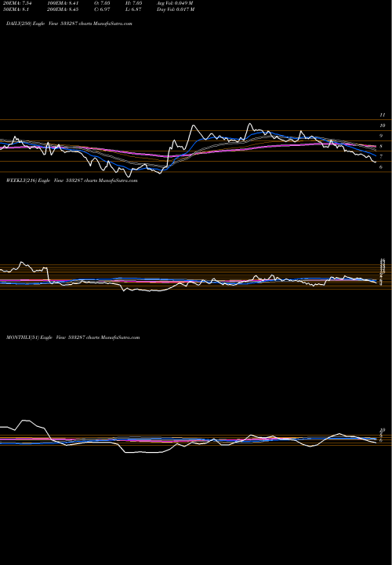Click the 7 price label on daily axis
This screenshot has width=392, height=565.
381,157
